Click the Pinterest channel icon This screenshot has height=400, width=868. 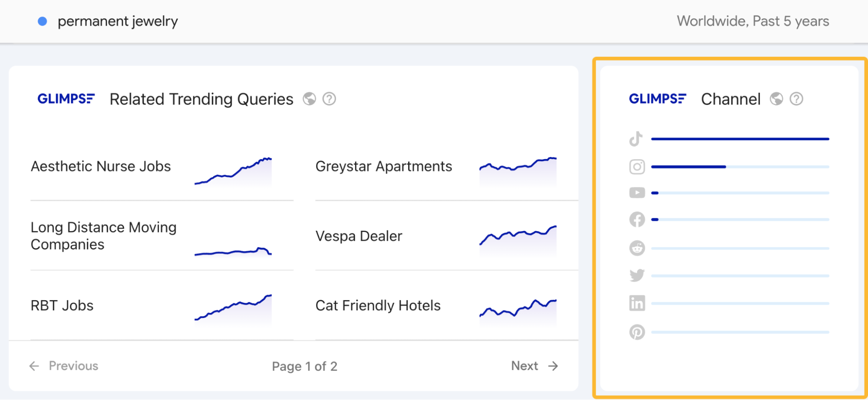637,331
